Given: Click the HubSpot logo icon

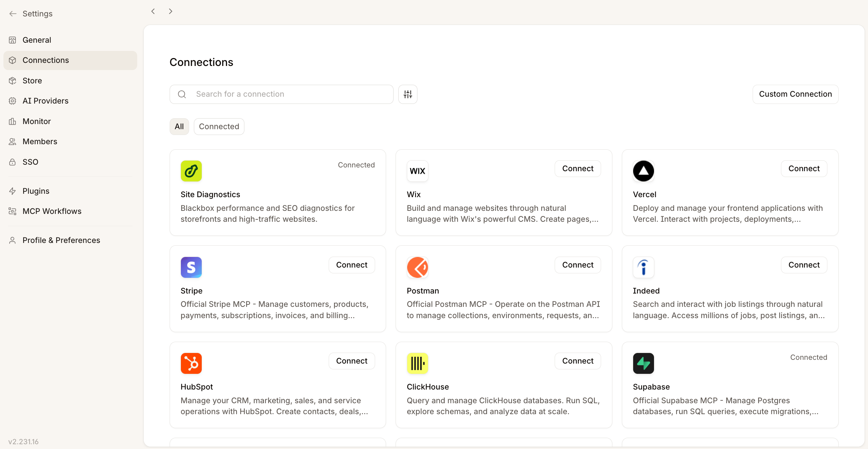Looking at the screenshot, I should point(191,363).
